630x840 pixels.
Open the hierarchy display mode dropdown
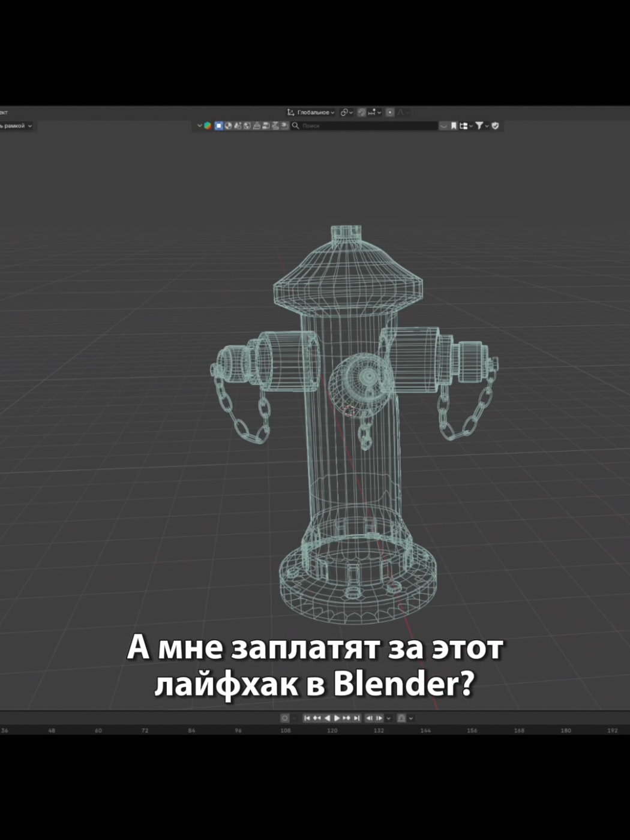(466, 126)
